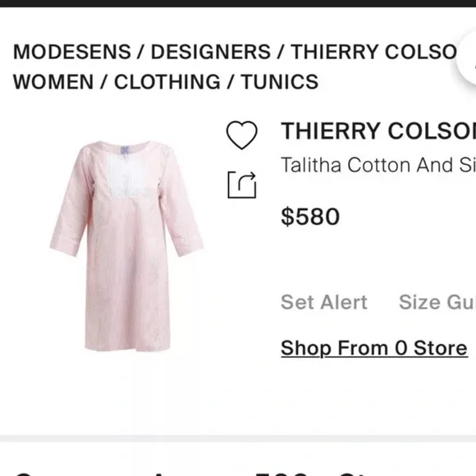This screenshot has width=476, height=476.
Task: Open the TUNICS breadcrumb category
Action: click(x=280, y=82)
